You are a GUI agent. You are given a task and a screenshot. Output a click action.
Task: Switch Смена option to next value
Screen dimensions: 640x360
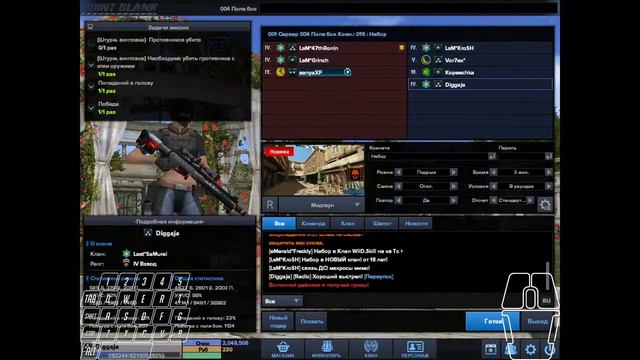(453, 186)
